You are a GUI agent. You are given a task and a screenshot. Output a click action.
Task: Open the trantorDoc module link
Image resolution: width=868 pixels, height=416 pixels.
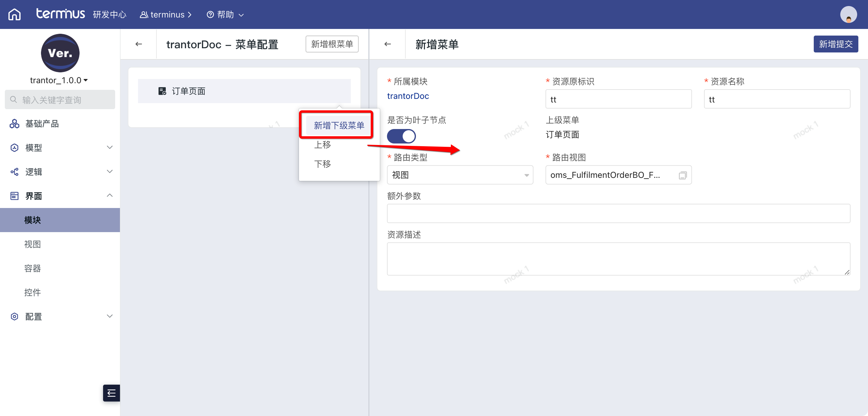click(408, 96)
